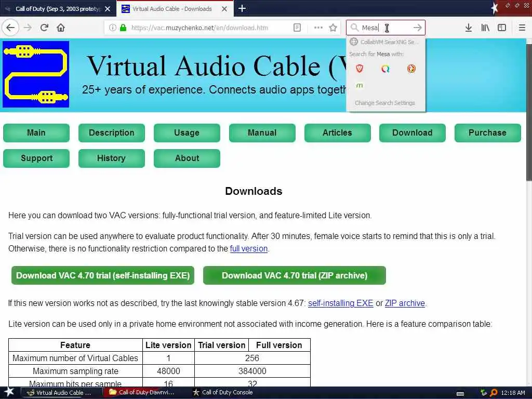This screenshot has height=399, width=532.
Task: Click the Virtual Audio Cable logo image
Action: click(x=36, y=74)
